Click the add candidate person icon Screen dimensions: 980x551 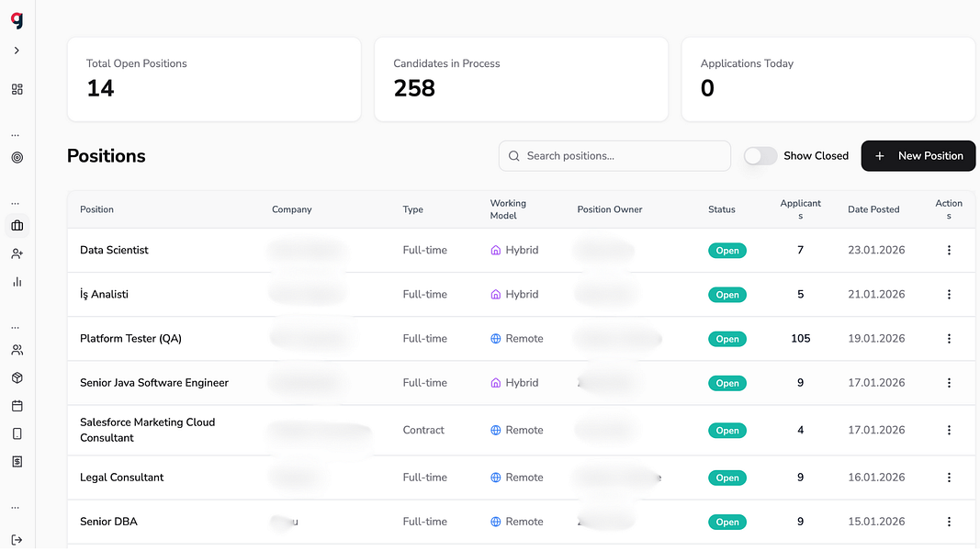(x=17, y=253)
